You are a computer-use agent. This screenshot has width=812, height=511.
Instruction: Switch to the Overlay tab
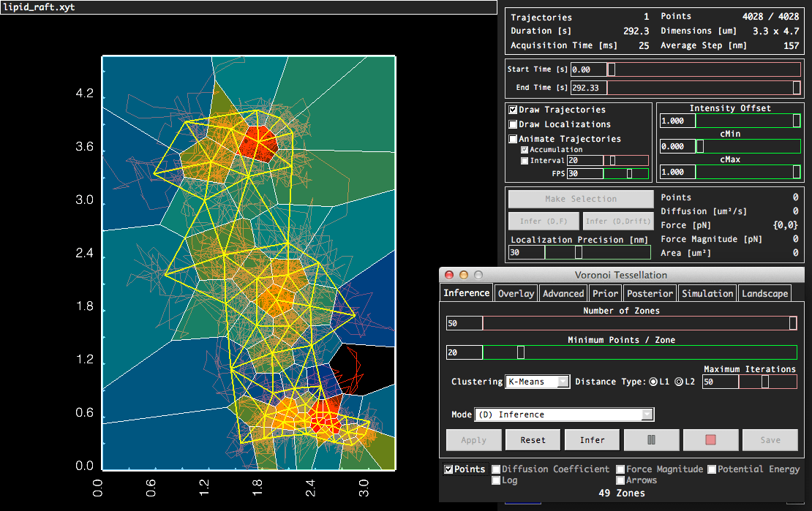click(516, 293)
